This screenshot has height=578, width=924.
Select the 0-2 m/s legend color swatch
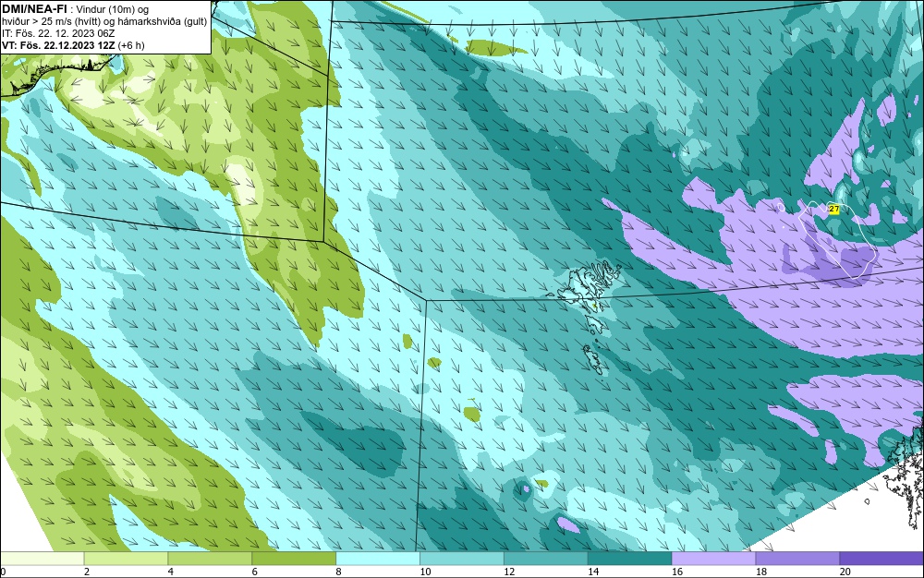43,558
